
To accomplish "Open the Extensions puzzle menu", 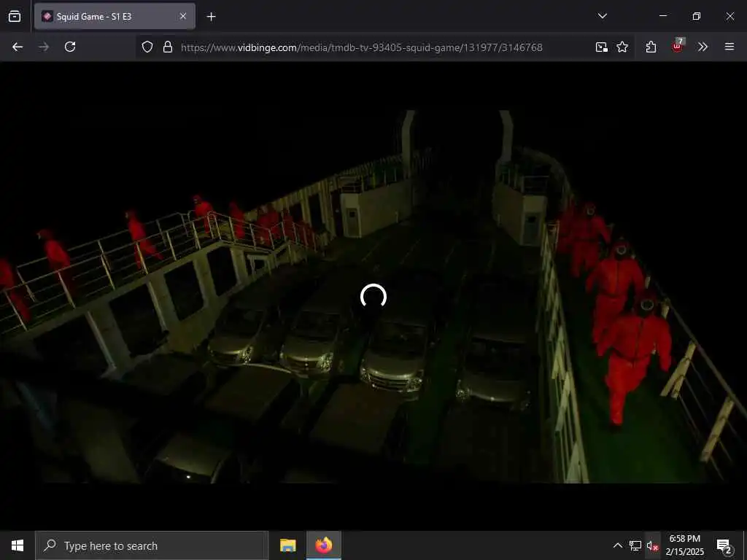I will tap(651, 47).
